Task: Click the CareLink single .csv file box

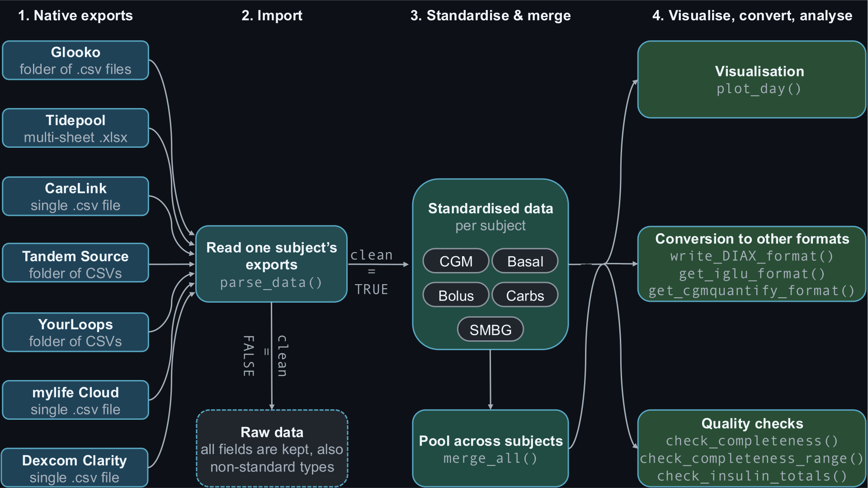Action: coord(75,197)
